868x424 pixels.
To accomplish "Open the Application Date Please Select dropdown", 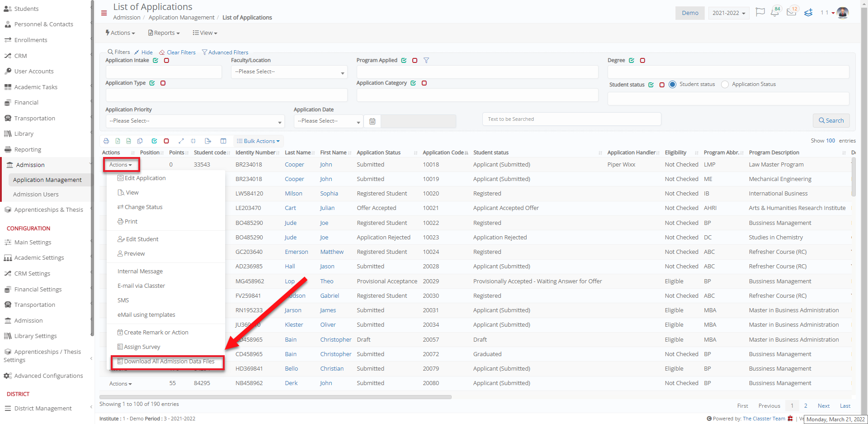I will point(329,121).
